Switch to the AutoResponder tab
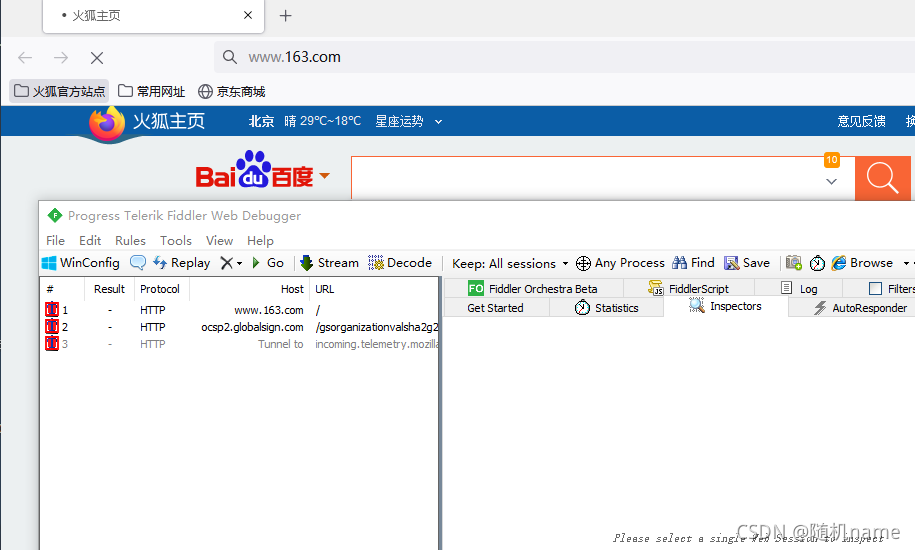 (859, 308)
